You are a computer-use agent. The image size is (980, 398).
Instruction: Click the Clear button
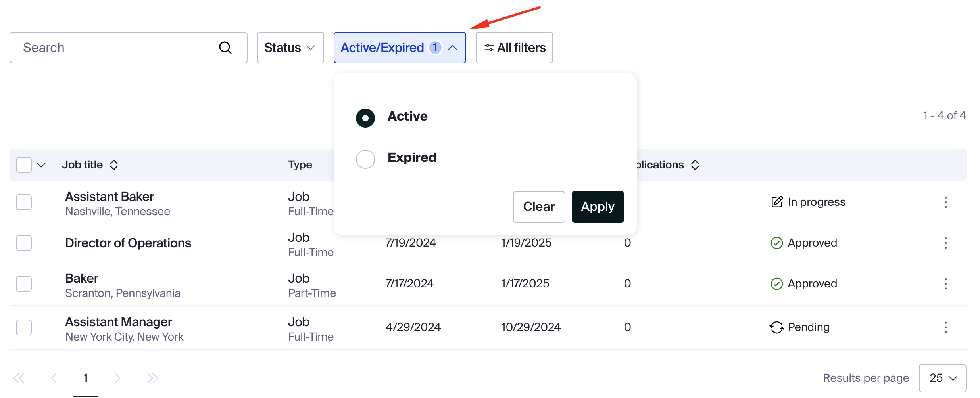tap(539, 207)
